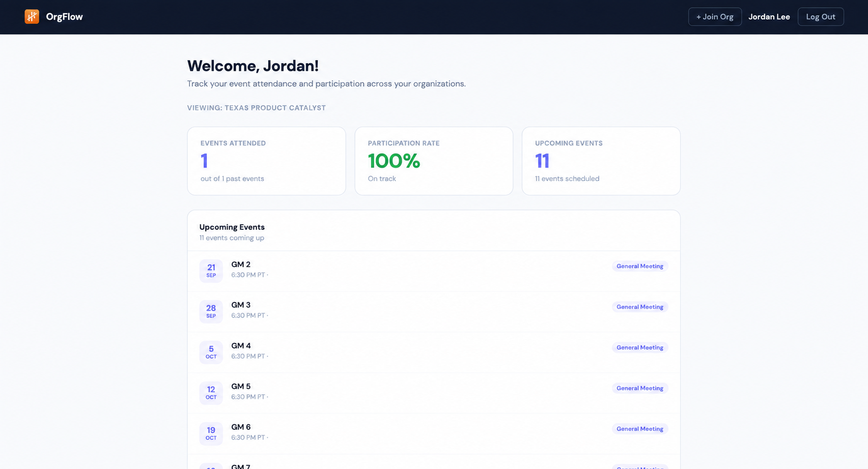Open the GM 4 event title
The height and width of the screenshot is (469, 868).
pos(241,346)
